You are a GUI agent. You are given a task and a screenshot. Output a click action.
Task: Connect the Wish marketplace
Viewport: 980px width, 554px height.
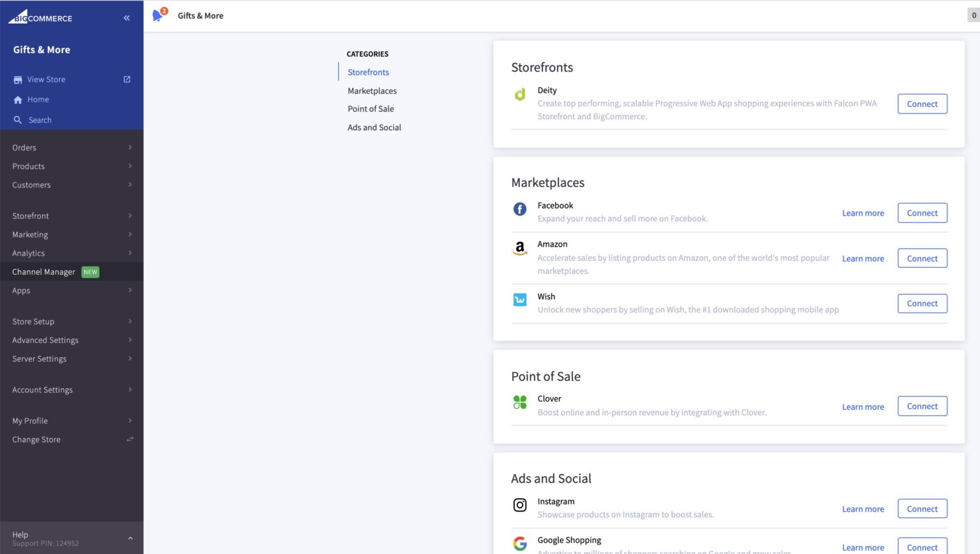pos(922,303)
